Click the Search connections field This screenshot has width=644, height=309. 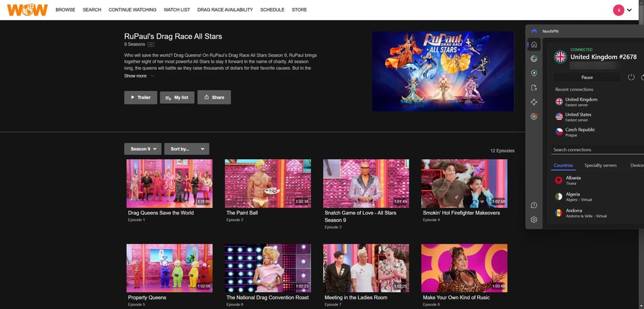pyautogui.click(x=597, y=150)
